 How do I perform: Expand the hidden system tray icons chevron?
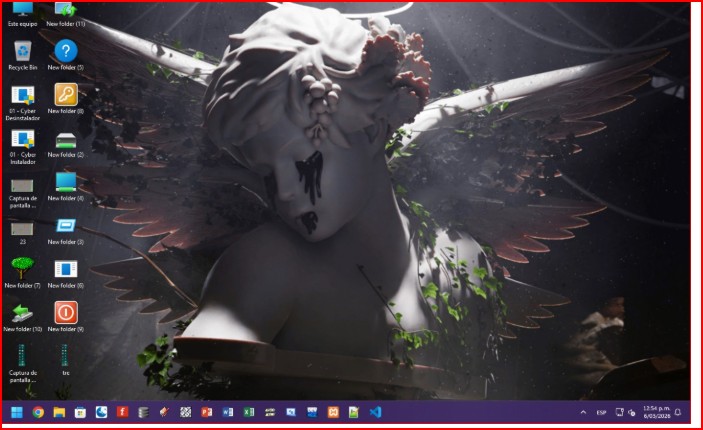(x=583, y=412)
